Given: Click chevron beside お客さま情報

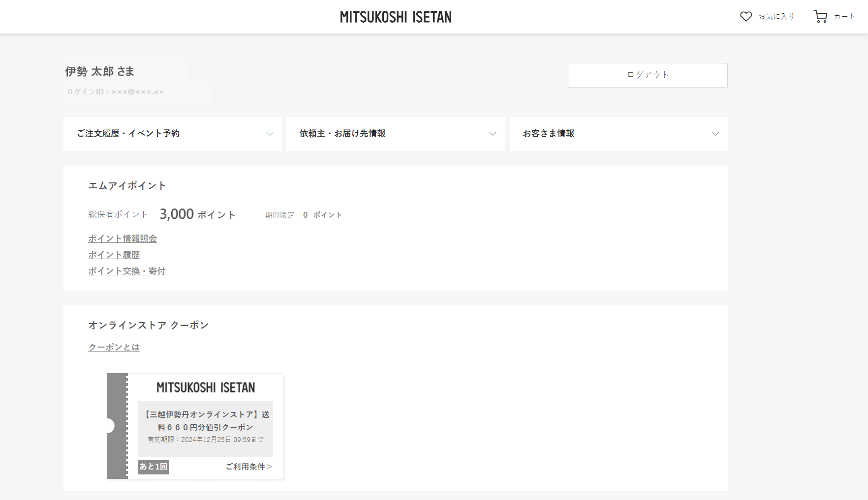Looking at the screenshot, I should click(x=715, y=134).
